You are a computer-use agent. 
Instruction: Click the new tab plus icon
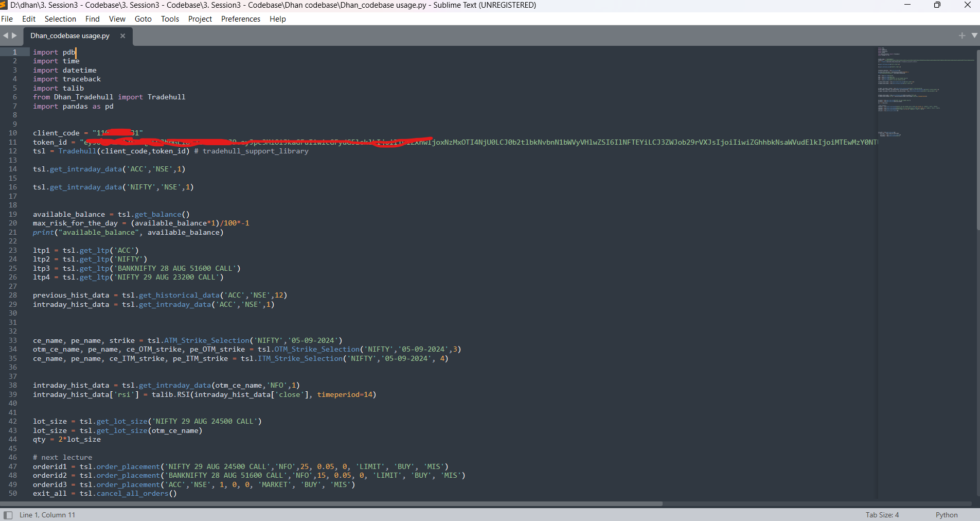961,36
